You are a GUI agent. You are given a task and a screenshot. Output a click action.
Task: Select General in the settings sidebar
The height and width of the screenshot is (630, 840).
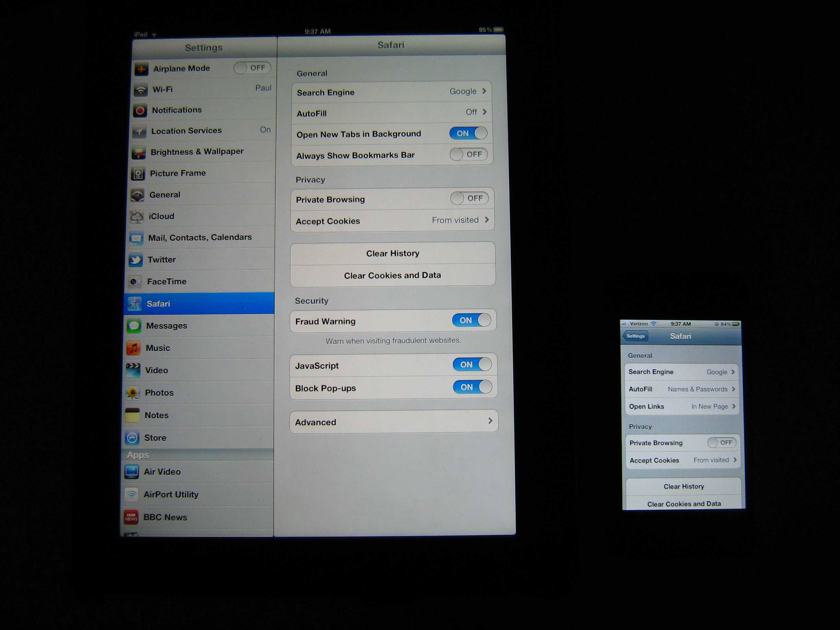[164, 195]
